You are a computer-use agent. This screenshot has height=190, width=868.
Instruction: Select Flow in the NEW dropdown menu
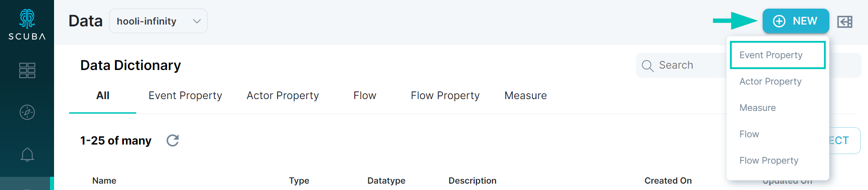click(749, 134)
